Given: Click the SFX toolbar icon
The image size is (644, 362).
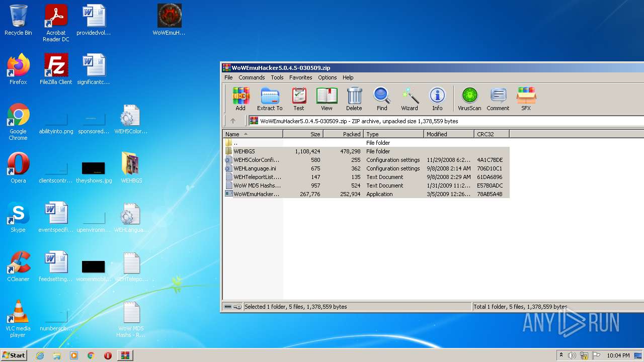Looking at the screenshot, I should tap(526, 99).
